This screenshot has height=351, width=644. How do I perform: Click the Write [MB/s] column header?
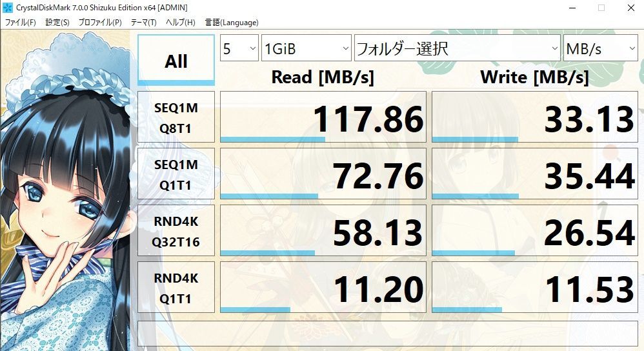pos(535,77)
